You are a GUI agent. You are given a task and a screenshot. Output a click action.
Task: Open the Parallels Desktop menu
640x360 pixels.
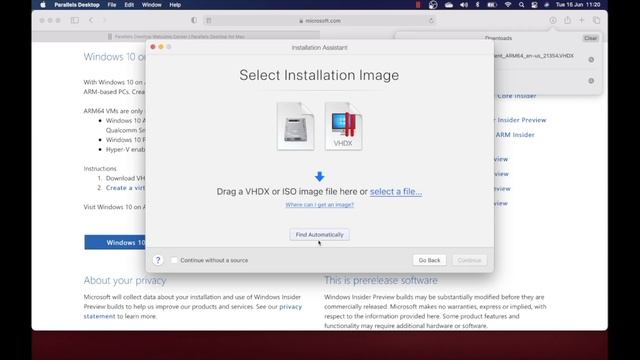[77, 5]
